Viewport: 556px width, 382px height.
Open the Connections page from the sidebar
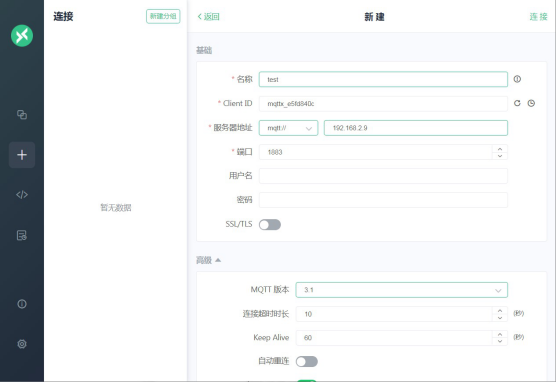[22, 115]
